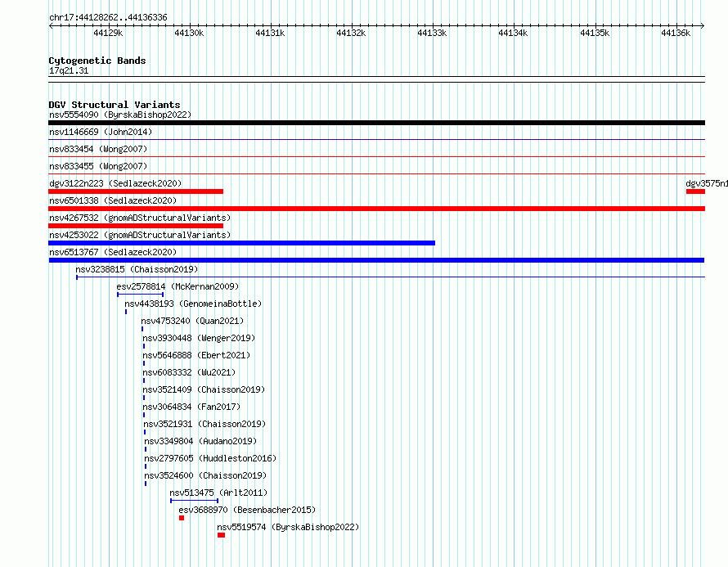Image resolution: width=728 pixels, height=567 pixels.
Task: Click the 44136k ruler label
Action: [x=676, y=33]
